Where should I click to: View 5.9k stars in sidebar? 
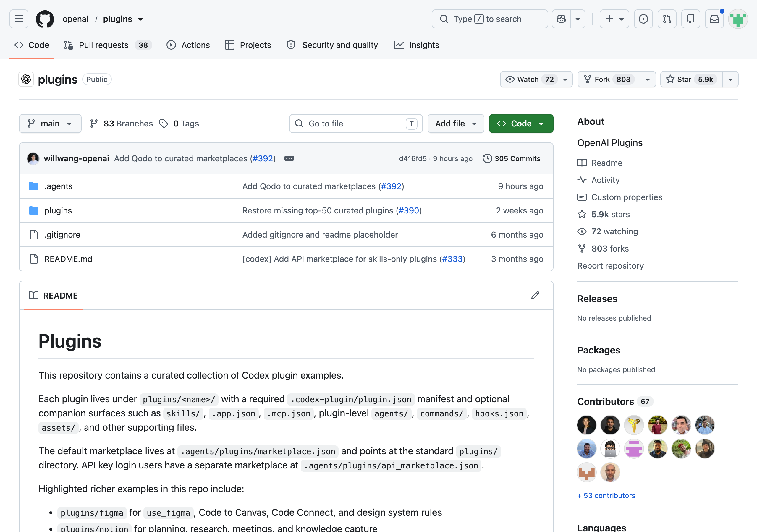pos(604,214)
